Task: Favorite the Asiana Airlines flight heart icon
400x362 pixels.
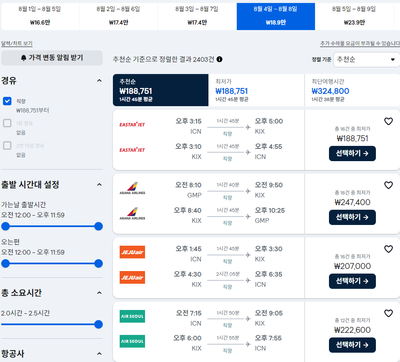Action: 388,185
